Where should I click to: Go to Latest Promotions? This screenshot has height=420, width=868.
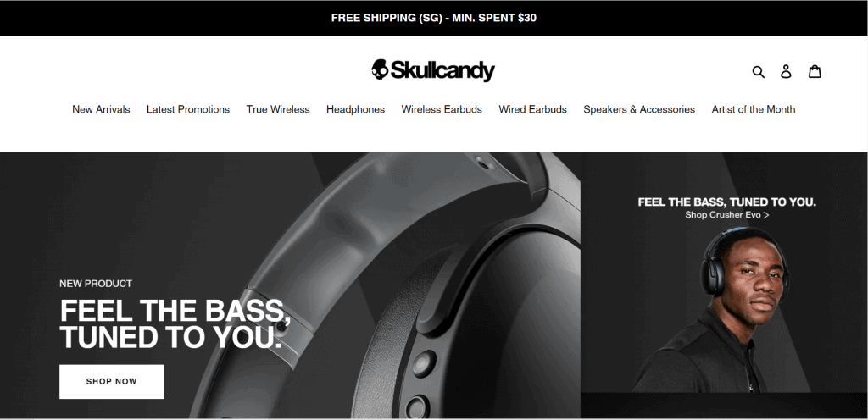click(188, 109)
